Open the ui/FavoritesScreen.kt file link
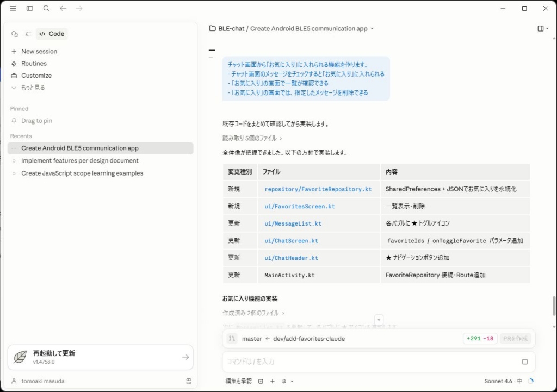Screen dimensions: 557x392 tap(300, 206)
